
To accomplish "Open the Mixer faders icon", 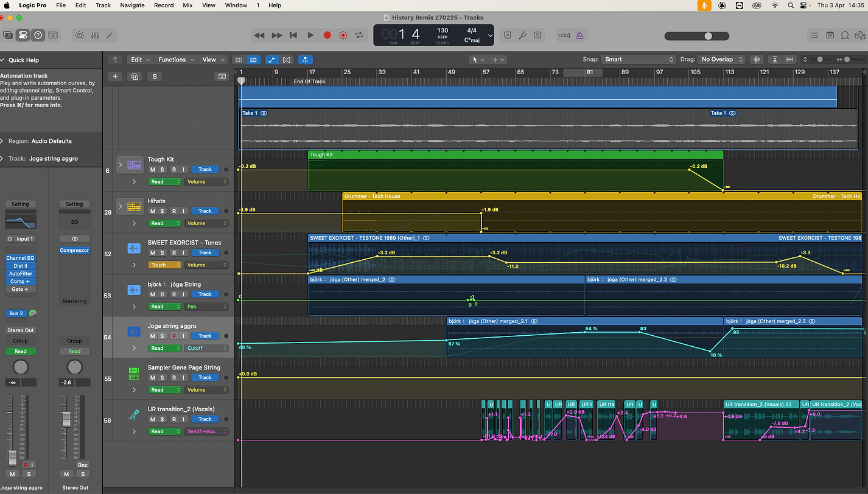I will tap(95, 35).
